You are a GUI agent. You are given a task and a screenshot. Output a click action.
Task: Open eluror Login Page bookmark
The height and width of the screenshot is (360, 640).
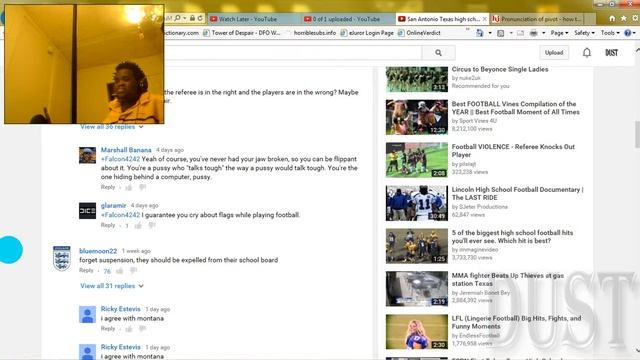click(367, 33)
